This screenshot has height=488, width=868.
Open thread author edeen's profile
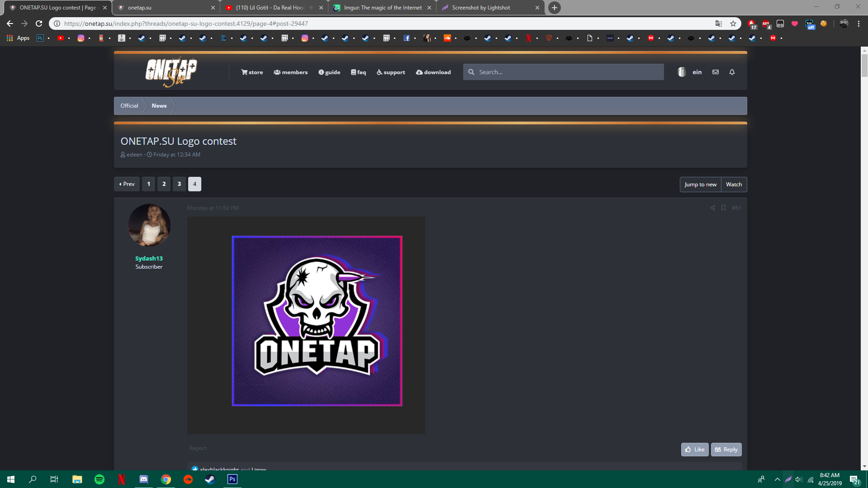pyautogui.click(x=134, y=155)
